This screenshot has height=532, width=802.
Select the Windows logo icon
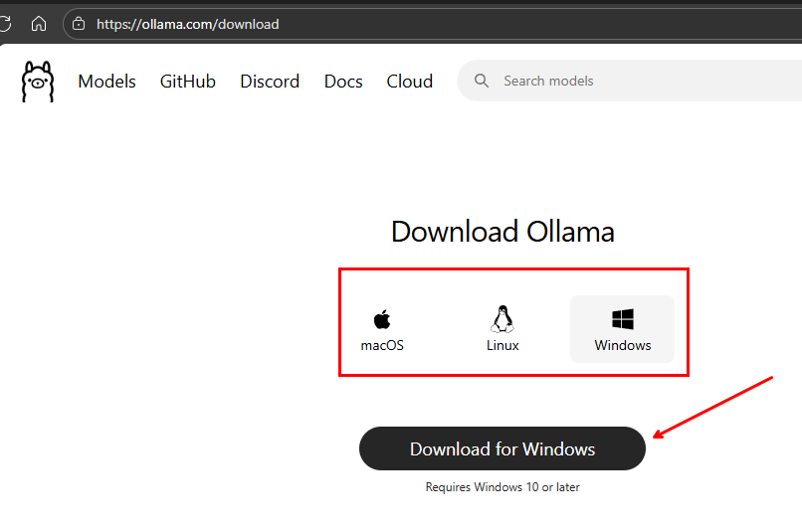click(623, 319)
